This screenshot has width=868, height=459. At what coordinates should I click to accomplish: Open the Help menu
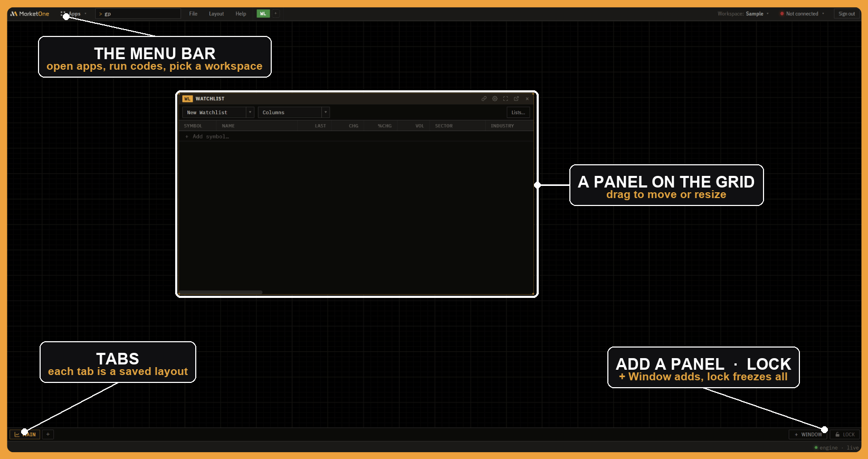tap(241, 14)
